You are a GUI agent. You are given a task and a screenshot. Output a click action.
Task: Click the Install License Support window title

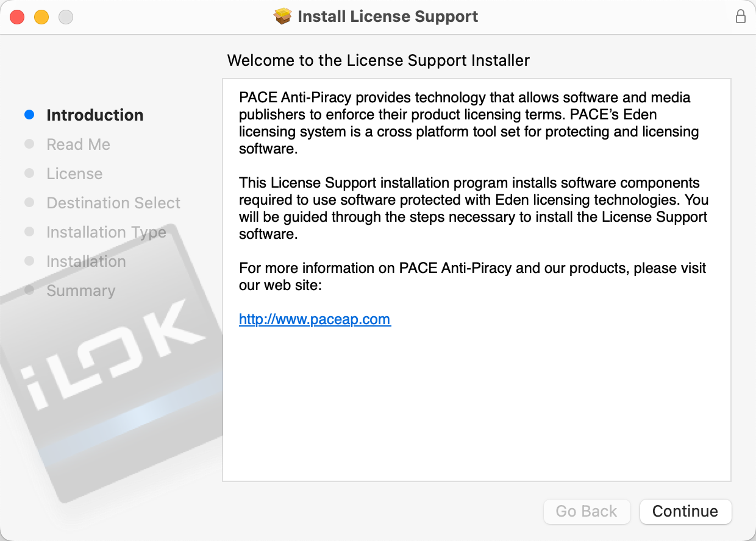tap(388, 16)
